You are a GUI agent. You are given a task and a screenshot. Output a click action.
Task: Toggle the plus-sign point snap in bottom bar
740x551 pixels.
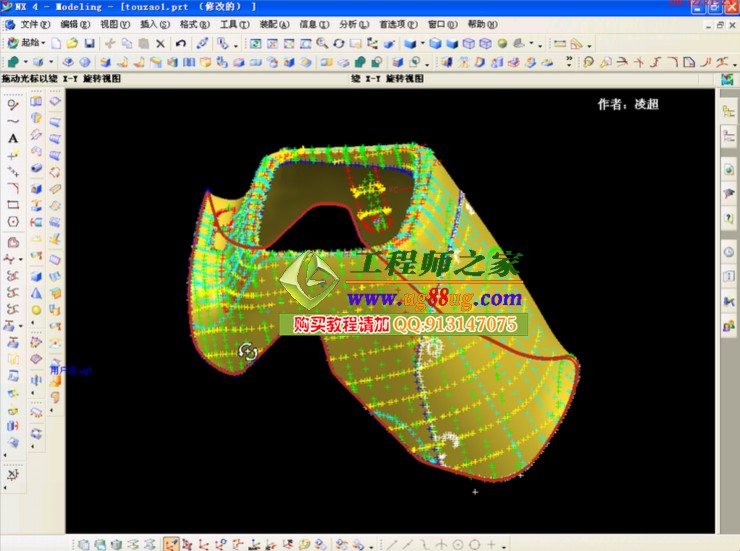point(490,544)
